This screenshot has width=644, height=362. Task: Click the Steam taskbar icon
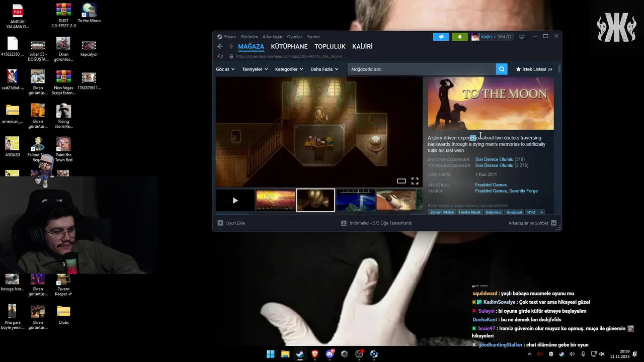click(300, 354)
